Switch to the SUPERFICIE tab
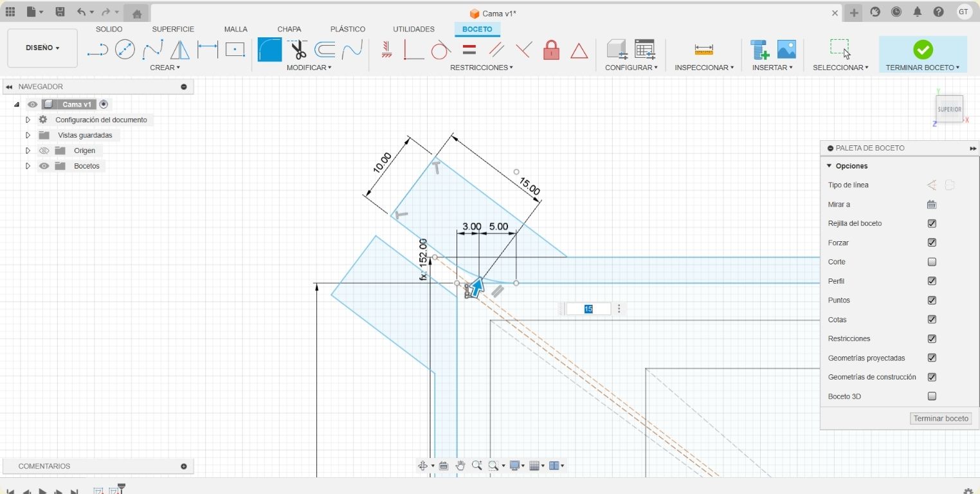The image size is (980, 494). tap(173, 29)
